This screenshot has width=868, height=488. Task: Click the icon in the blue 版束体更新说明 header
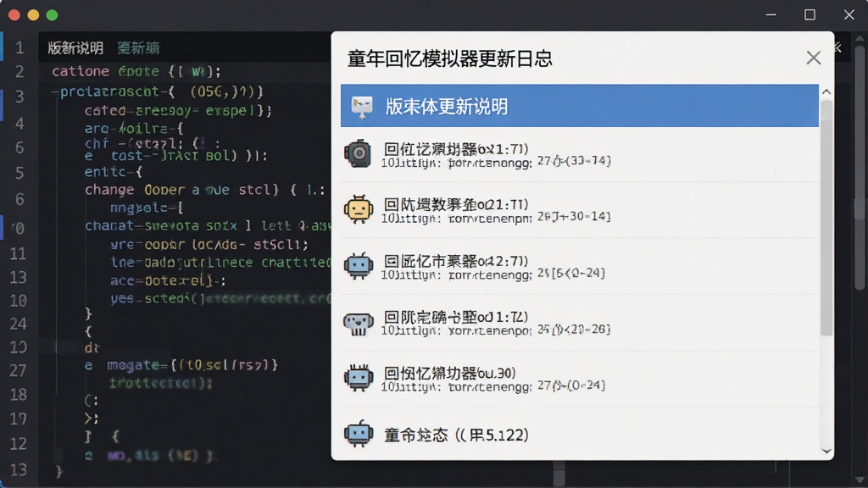point(362,106)
